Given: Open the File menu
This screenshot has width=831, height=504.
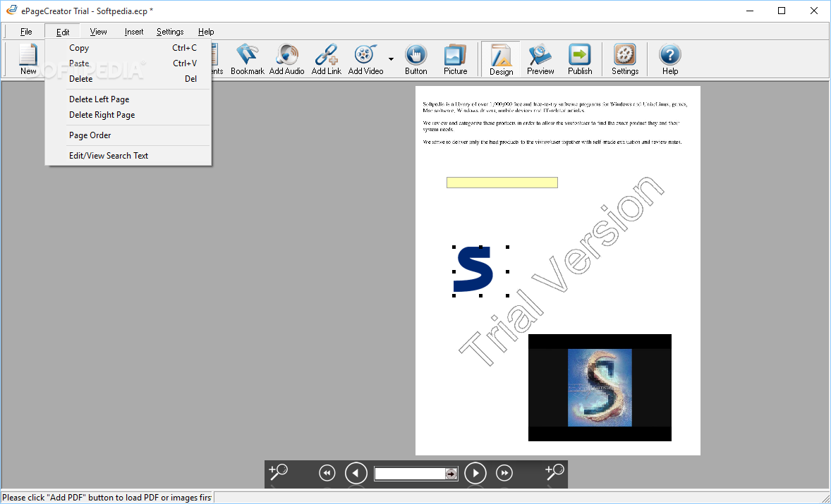Looking at the screenshot, I should tap(26, 32).
